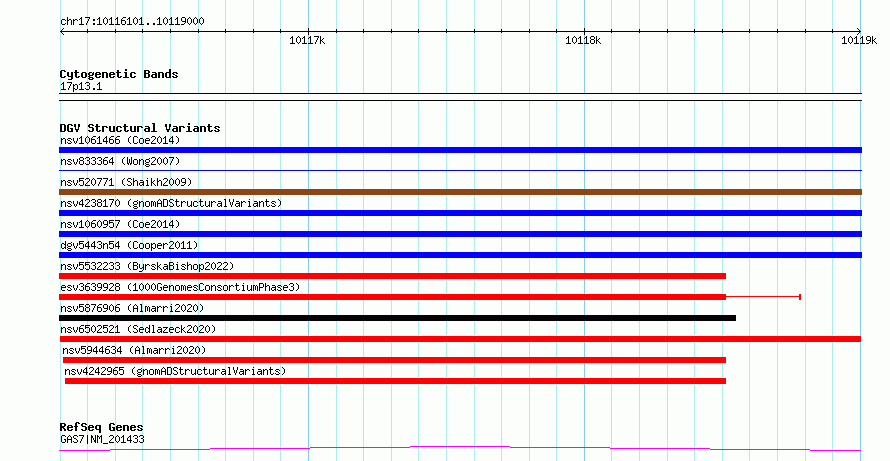Click the nsv5876906 (Almarri2020) variant label
This screenshot has width=890, height=461.
coord(132,308)
